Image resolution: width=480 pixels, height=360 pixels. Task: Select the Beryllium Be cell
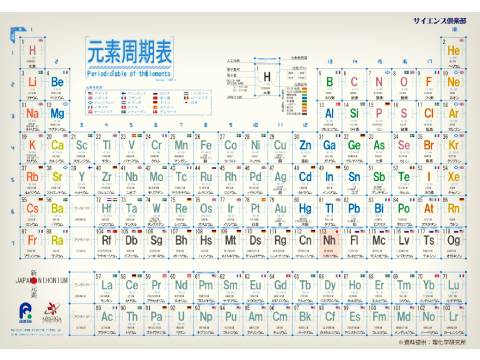57,85
